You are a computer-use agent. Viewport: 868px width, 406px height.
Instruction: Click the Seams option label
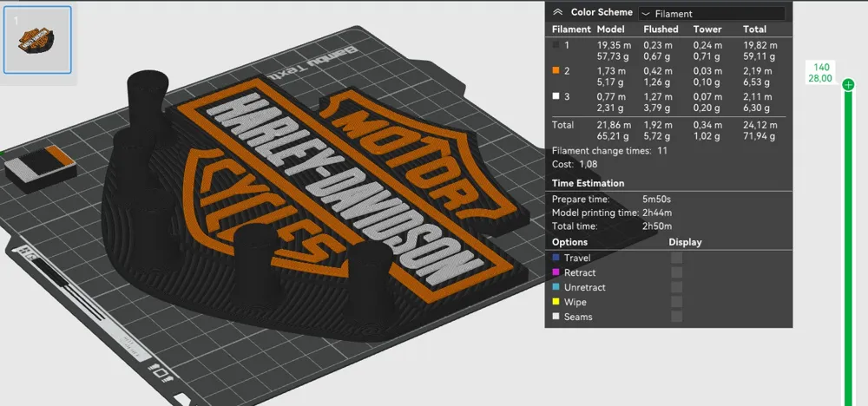pyautogui.click(x=578, y=317)
